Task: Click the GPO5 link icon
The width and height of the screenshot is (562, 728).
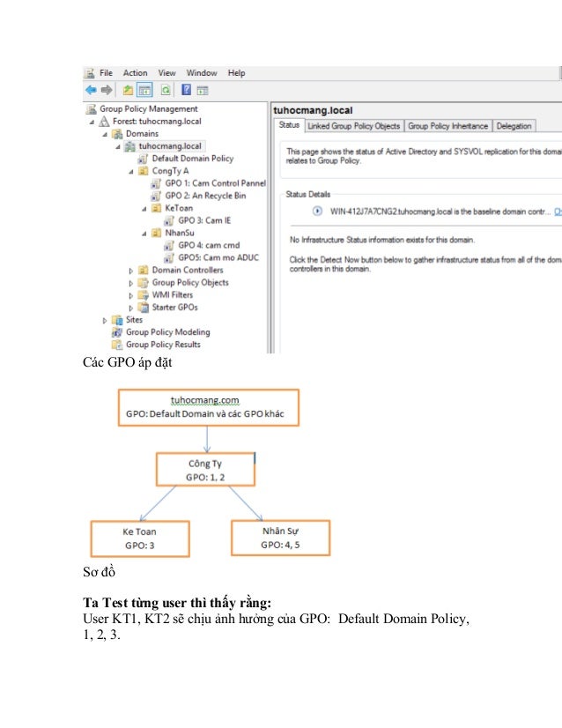Action: pos(169,257)
